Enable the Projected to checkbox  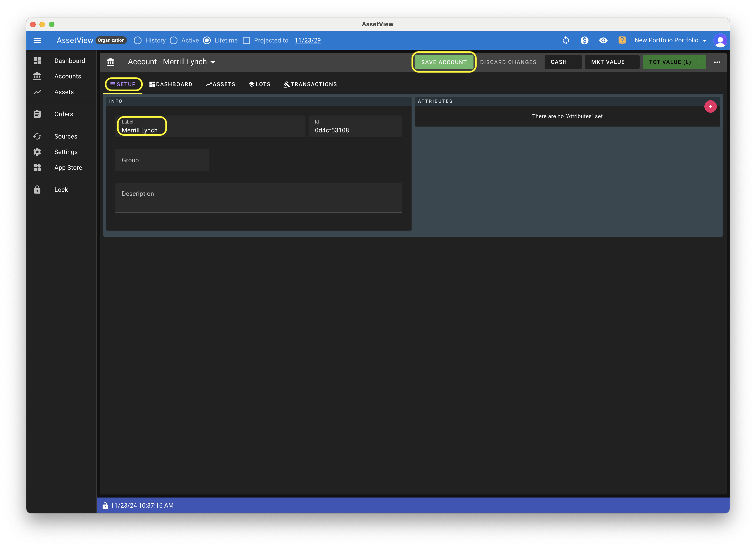point(246,40)
